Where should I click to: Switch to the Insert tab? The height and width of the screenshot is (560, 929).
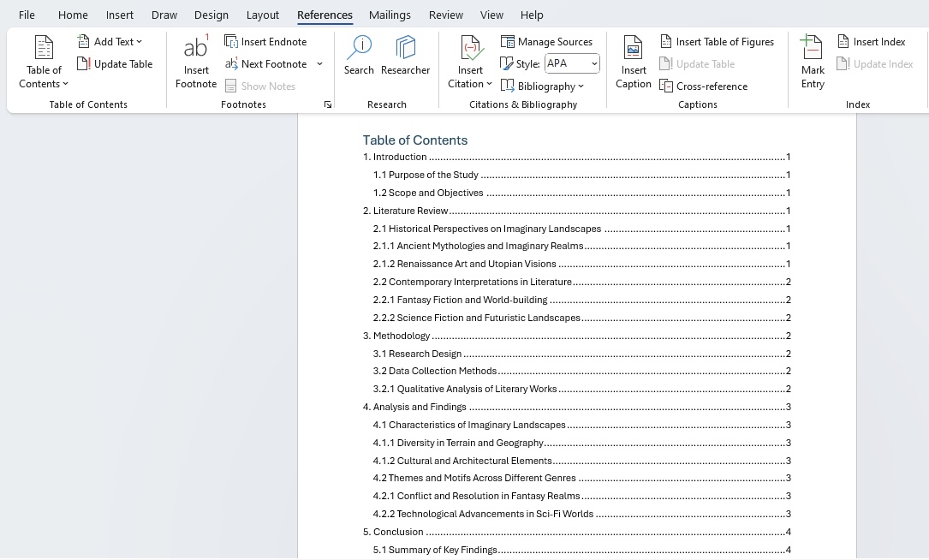tap(119, 15)
